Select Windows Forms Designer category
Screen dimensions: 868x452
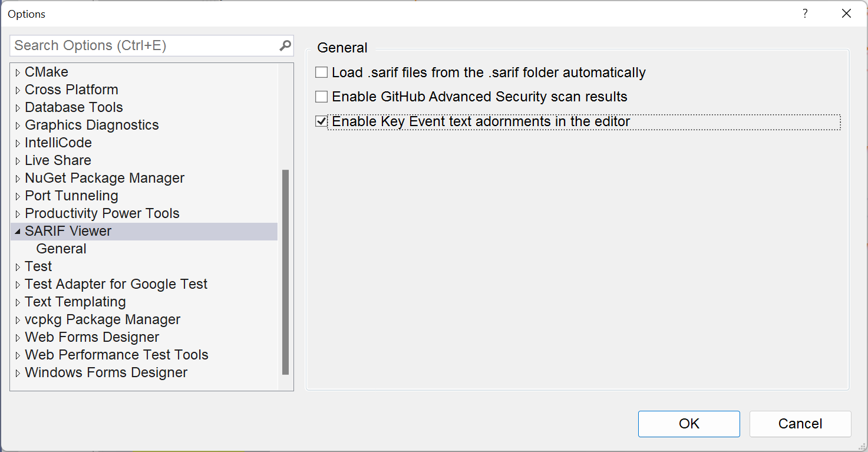point(106,372)
